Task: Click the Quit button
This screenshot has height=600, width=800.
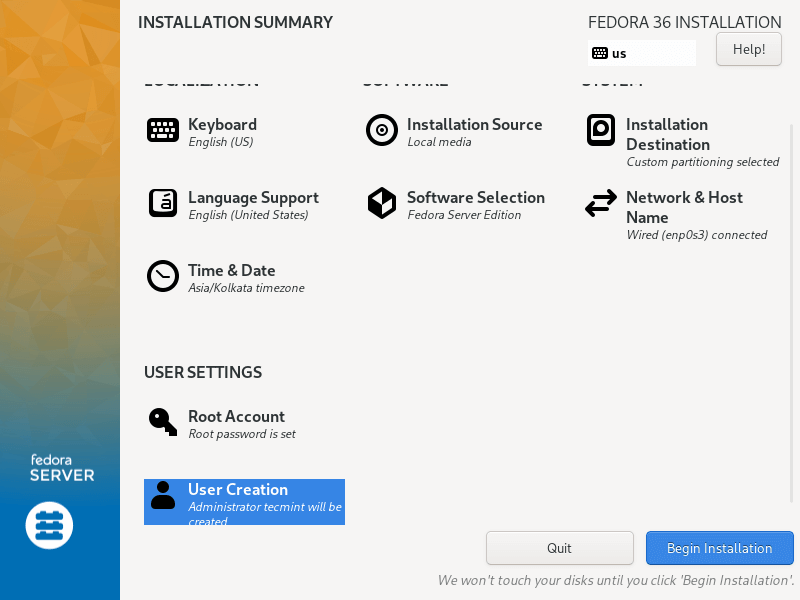Action: click(559, 548)
